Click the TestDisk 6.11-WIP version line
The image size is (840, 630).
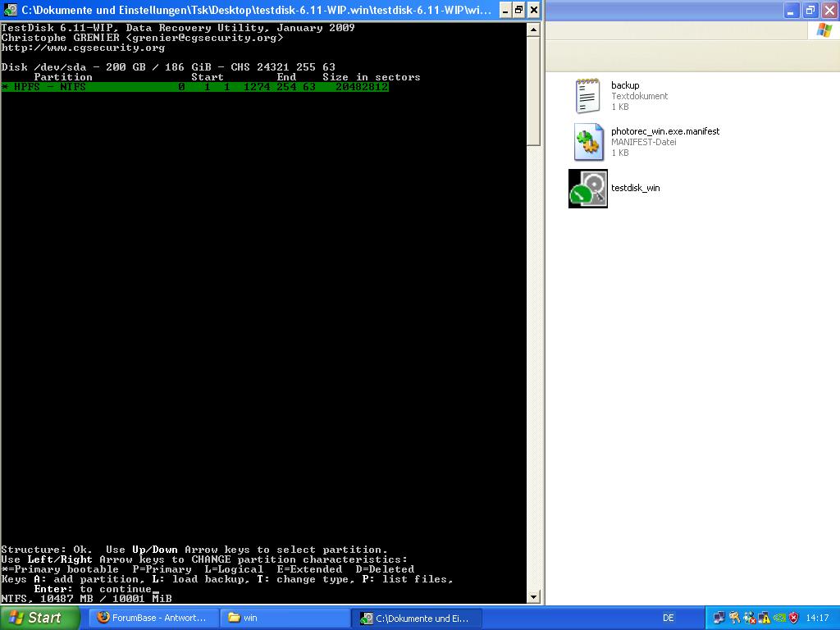coord(178,28)
